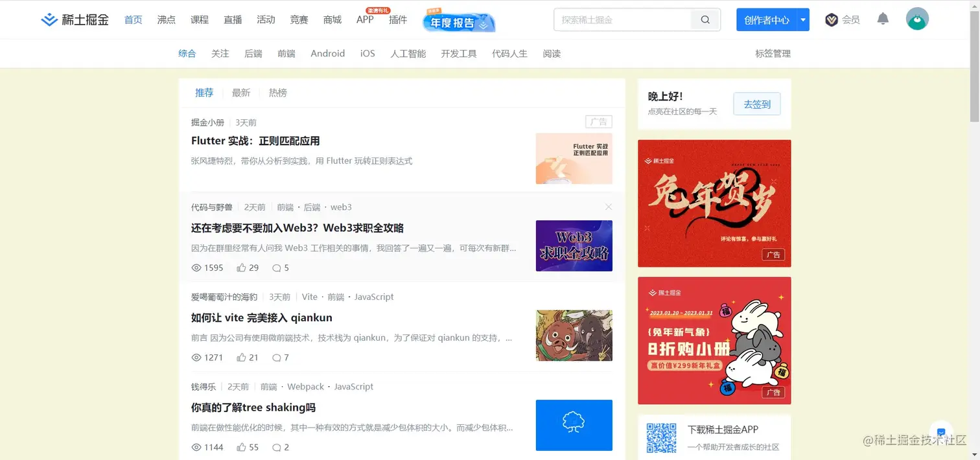
Task: Switch to the 最新 feed tab
Action: click(x=241, y=93)
